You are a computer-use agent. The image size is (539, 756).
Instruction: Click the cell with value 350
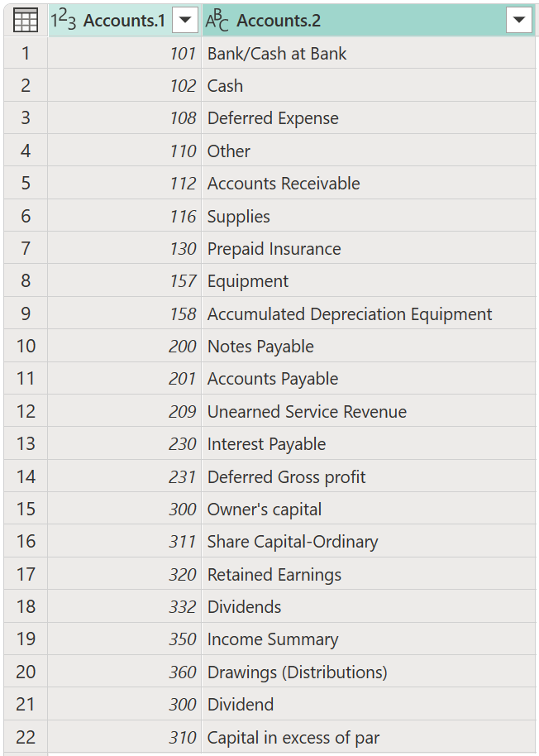pyautogui.click(x=125, y=639)
